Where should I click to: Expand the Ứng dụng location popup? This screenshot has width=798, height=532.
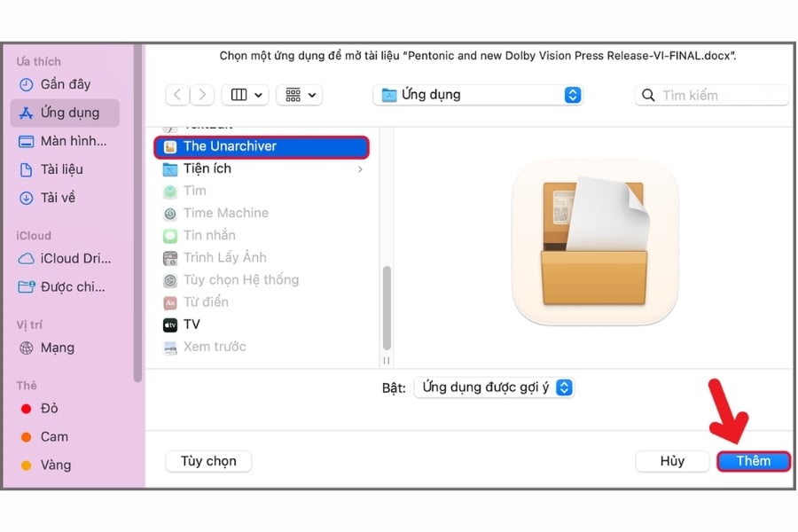click(572, 95)
